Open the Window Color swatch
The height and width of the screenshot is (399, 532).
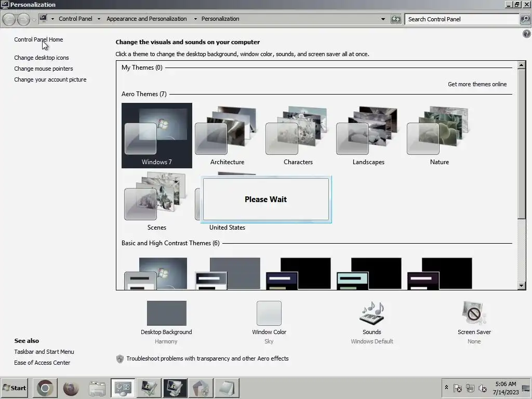(x=269, y=313)
